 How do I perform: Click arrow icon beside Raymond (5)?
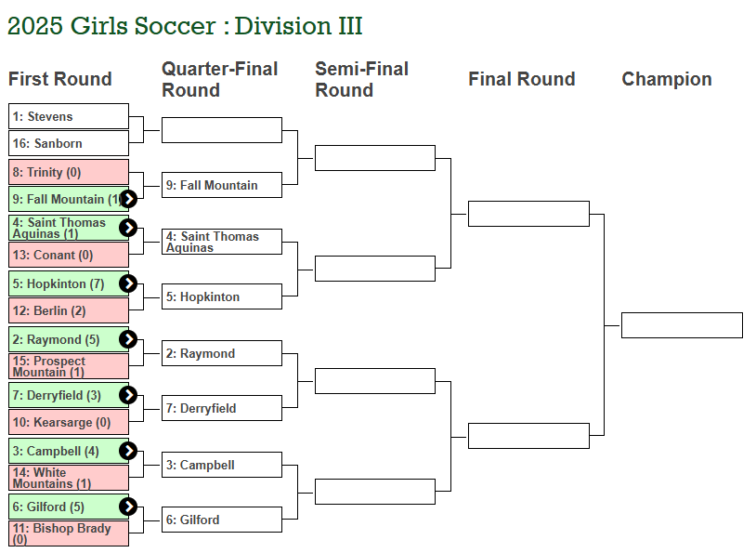coord(128,339)
